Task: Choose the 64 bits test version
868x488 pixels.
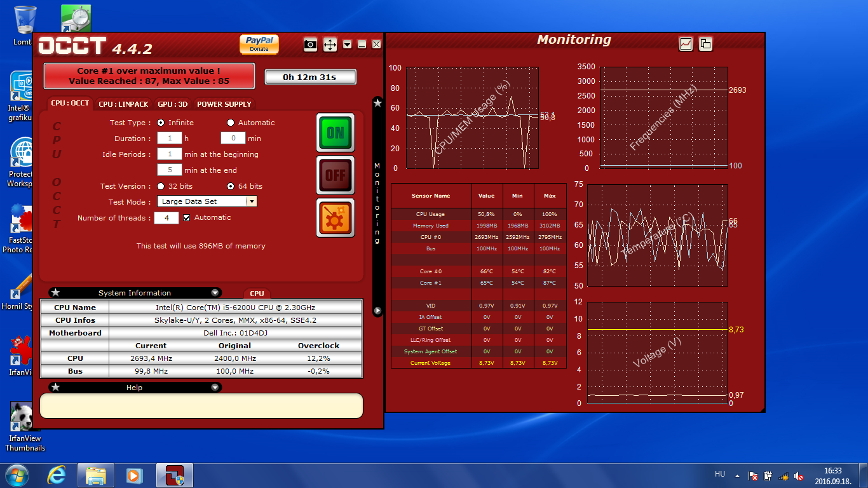Action: pyautogui.click(x=231, y=186)
